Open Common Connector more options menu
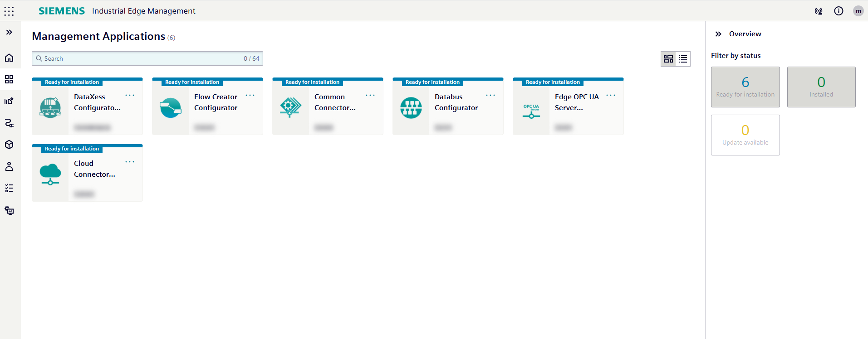Screen dimensions: 868x339 tap(370, 95)
